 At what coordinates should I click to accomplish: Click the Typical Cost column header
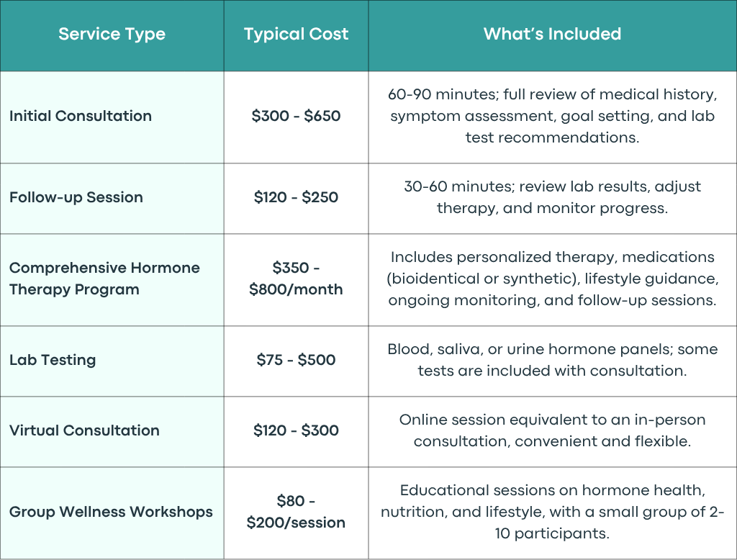296,35
